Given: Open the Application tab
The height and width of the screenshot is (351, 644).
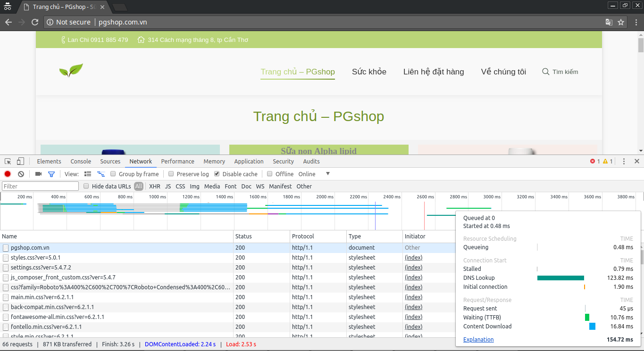Looking at the screenshot, I should coord(249,161).
